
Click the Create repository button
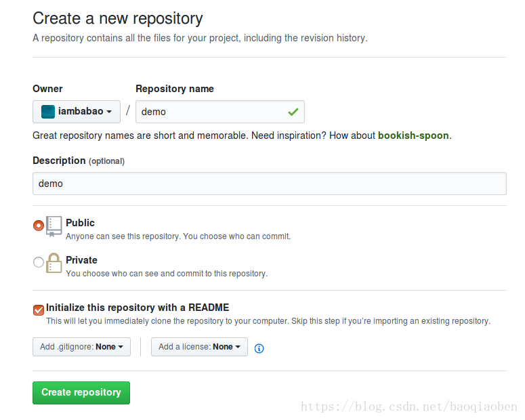click(x=81, y=392)
